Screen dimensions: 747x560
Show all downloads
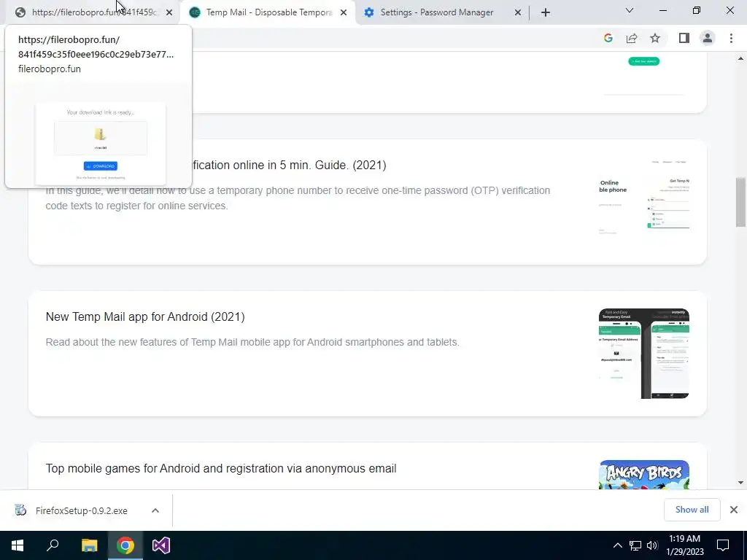click(x=692, y=510)
